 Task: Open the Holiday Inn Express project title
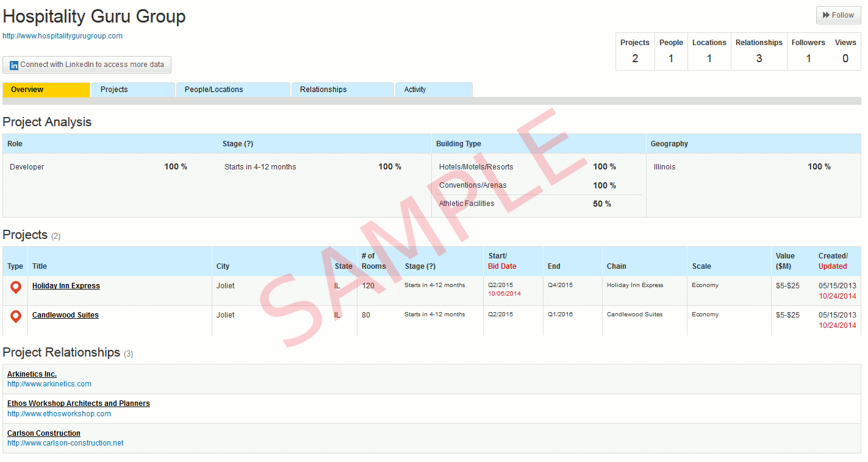coord(66,286)
